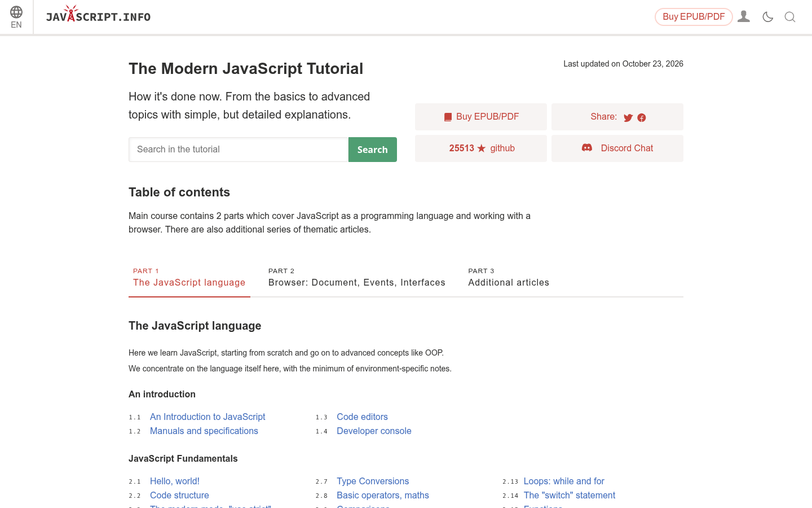Click the Table of contents heading

(x=179, y=192)
